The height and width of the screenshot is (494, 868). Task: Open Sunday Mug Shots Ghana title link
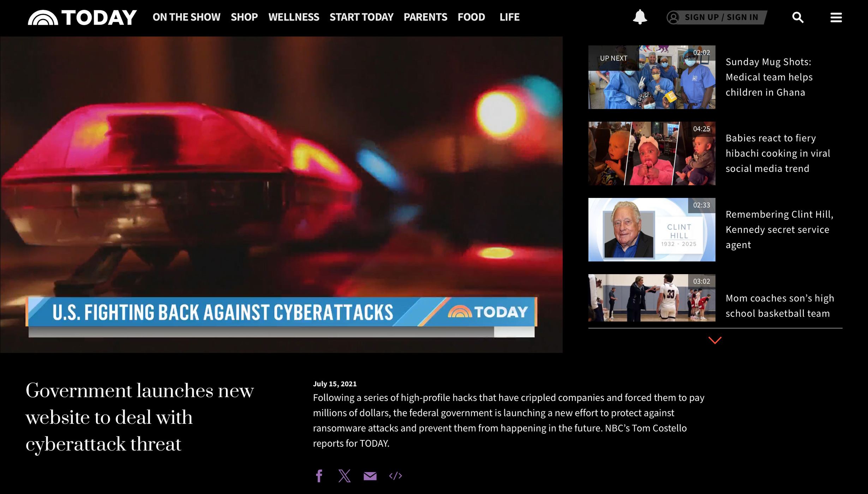click(x=769, y=77)
